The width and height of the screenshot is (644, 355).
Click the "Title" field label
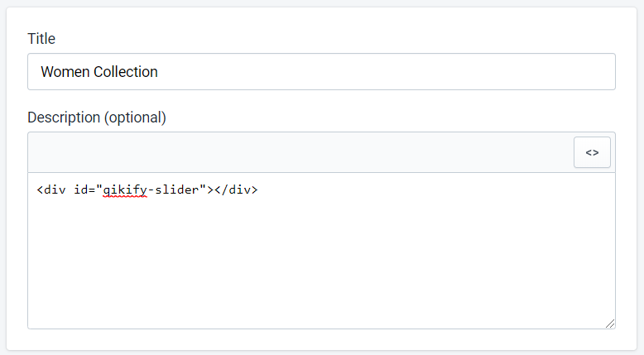pyautogui.click(x=41, y=38)
